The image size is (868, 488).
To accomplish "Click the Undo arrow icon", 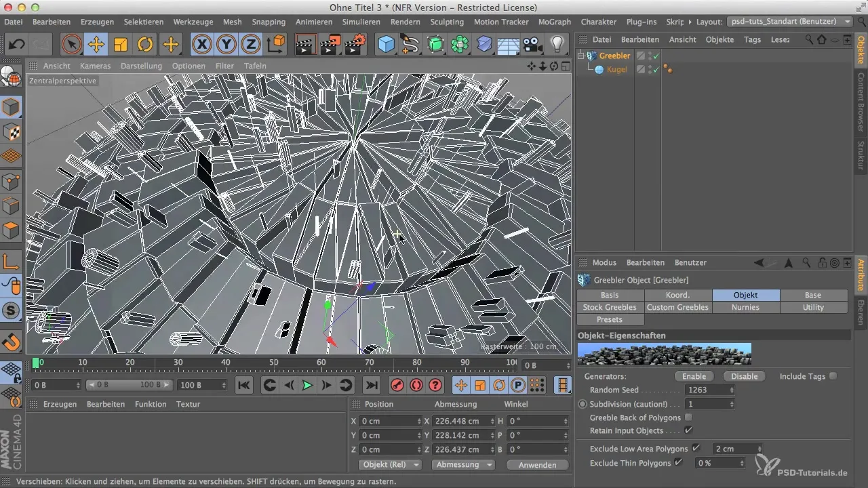I will [16, 45].
